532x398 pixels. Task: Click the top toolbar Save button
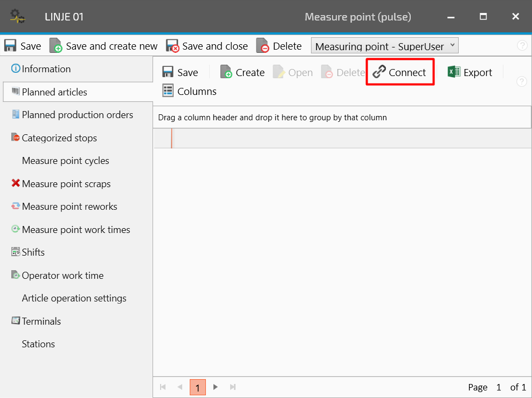click(23, 46)
